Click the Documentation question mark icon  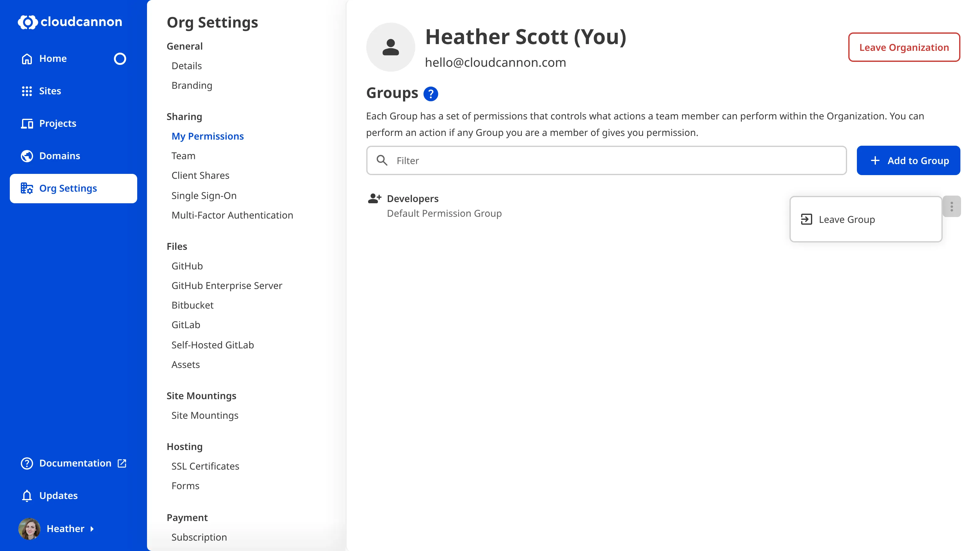(x=27, y=463)
